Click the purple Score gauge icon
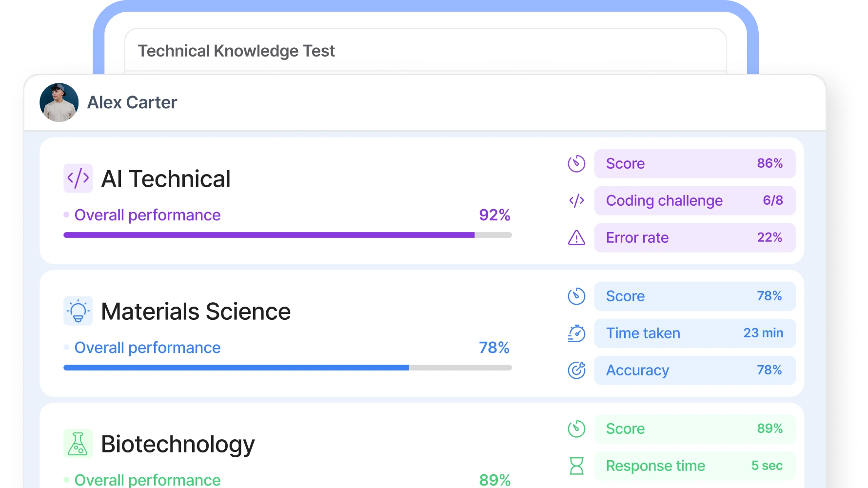868x488 pixels. coord(576,163)
